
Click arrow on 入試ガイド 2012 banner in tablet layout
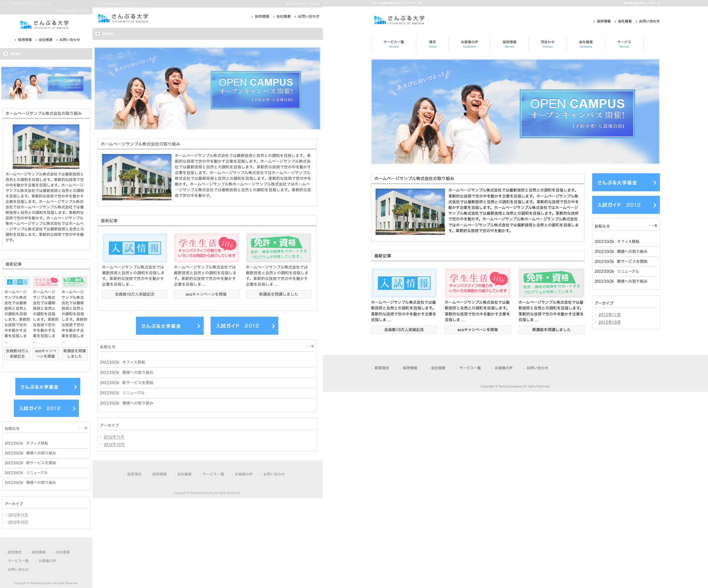(273, 326)
